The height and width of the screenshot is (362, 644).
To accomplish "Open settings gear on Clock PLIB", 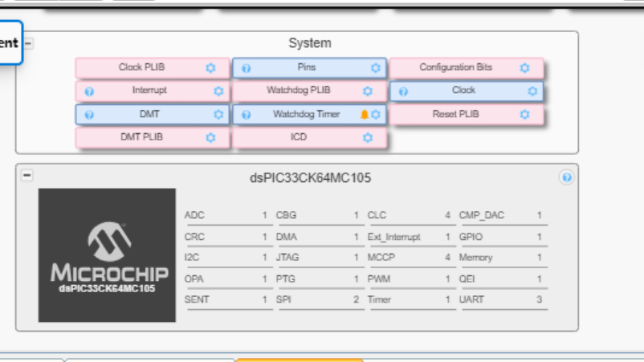I will tap(210, 67).
